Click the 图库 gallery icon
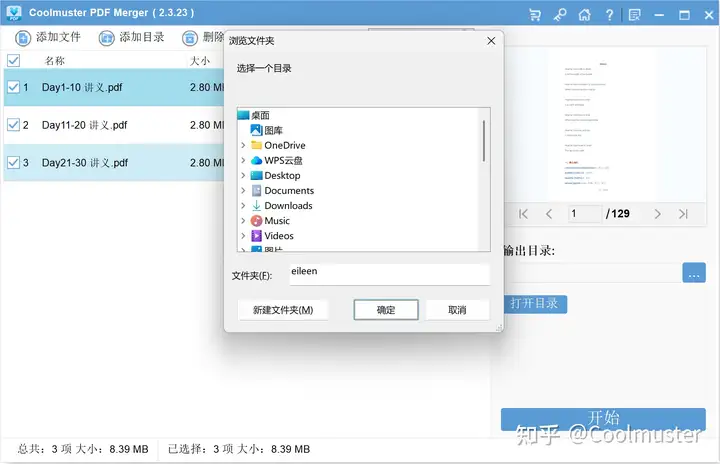The image size is (720, 464). pos(256,130)
